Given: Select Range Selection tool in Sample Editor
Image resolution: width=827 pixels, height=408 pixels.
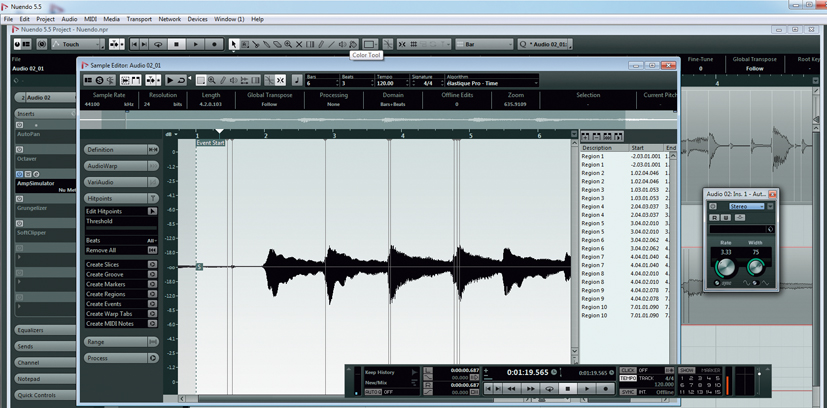Looking at the screenshot, I should [x=200, y=80].
